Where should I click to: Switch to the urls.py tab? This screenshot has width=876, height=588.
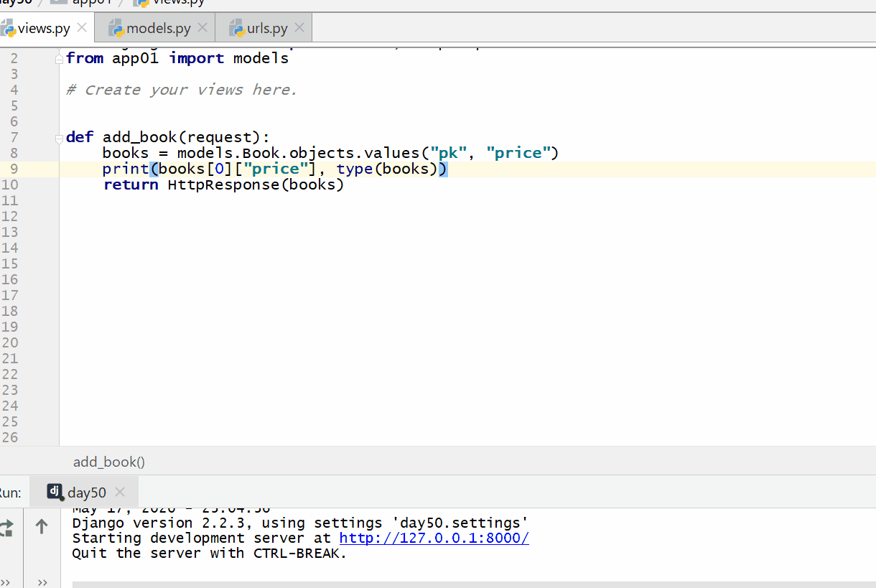(266, 27)
